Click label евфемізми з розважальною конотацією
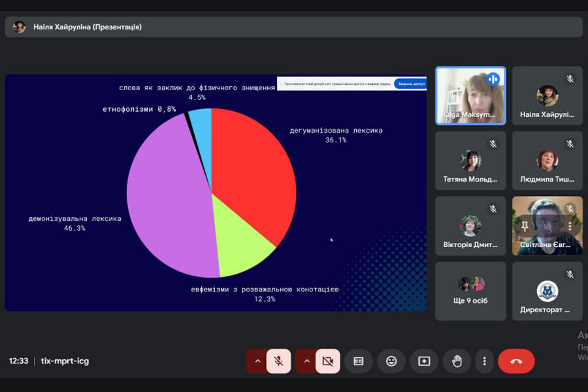588x392 pixels. [x=265, y=289]
